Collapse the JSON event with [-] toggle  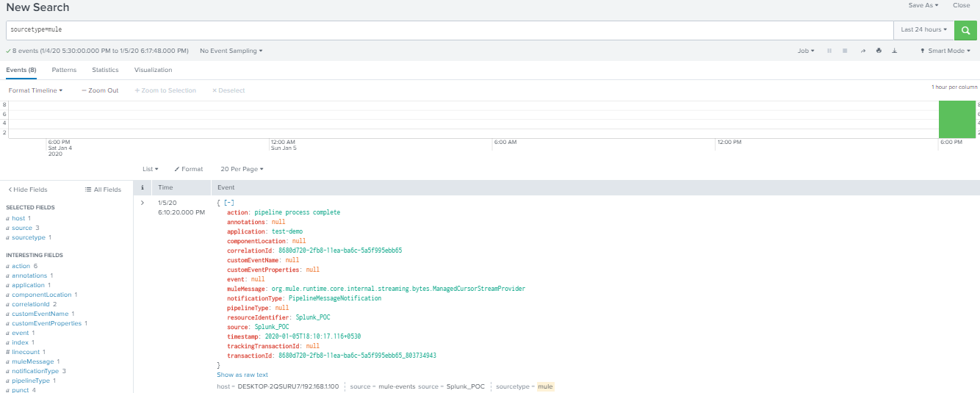[x=229, y=202]
